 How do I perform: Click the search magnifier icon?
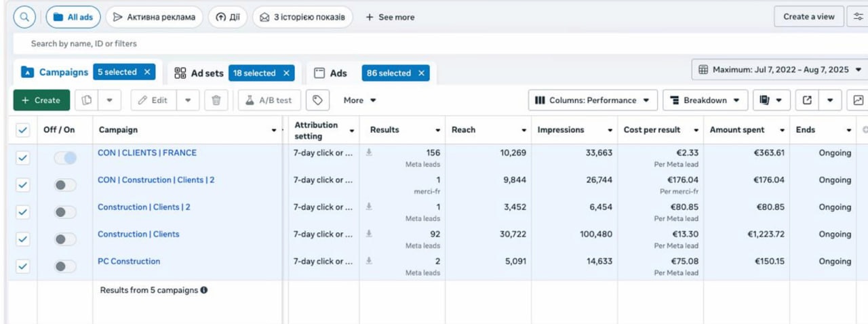pyautogui.click(x=24, y=17)
